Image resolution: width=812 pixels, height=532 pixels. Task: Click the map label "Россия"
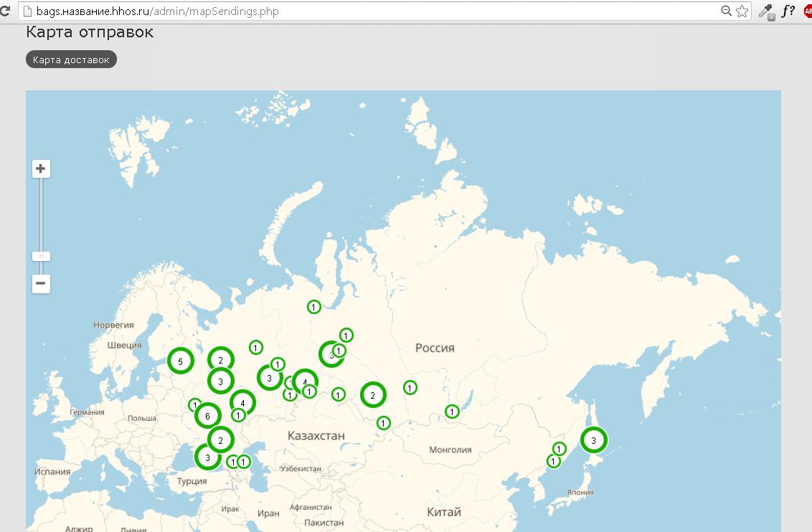[435, 348]
